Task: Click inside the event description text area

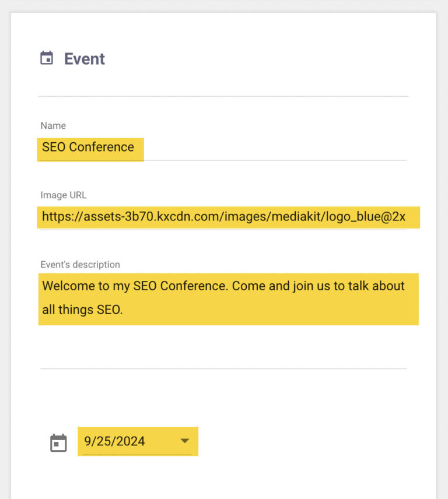Action: pos(228,297)
